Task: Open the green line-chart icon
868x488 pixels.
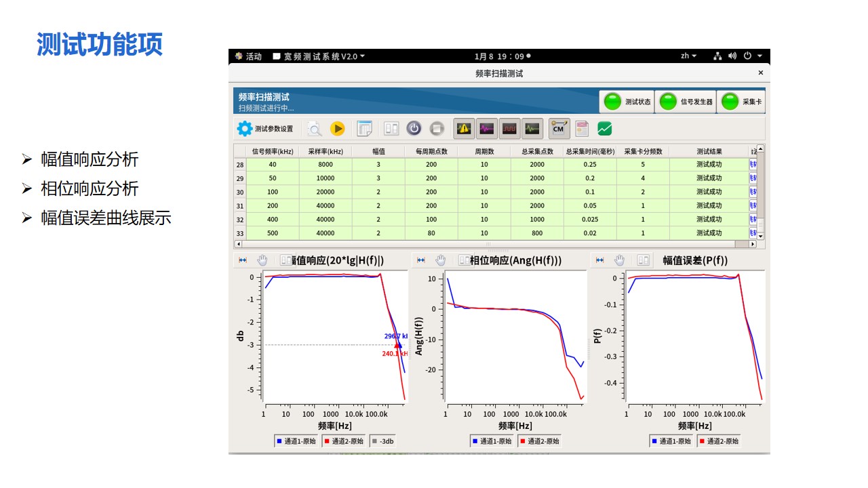Action: pos(604,128)
